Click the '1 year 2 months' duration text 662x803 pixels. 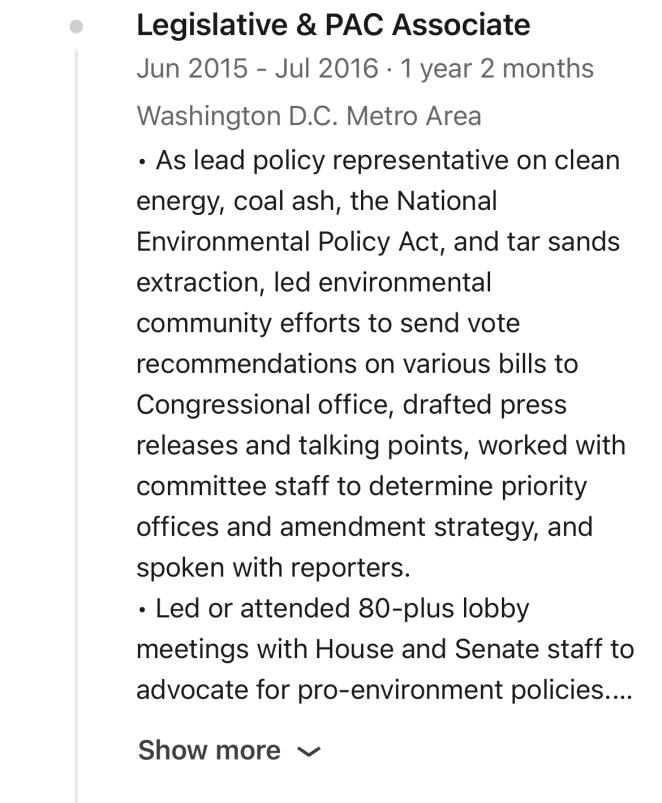[497, 68]
